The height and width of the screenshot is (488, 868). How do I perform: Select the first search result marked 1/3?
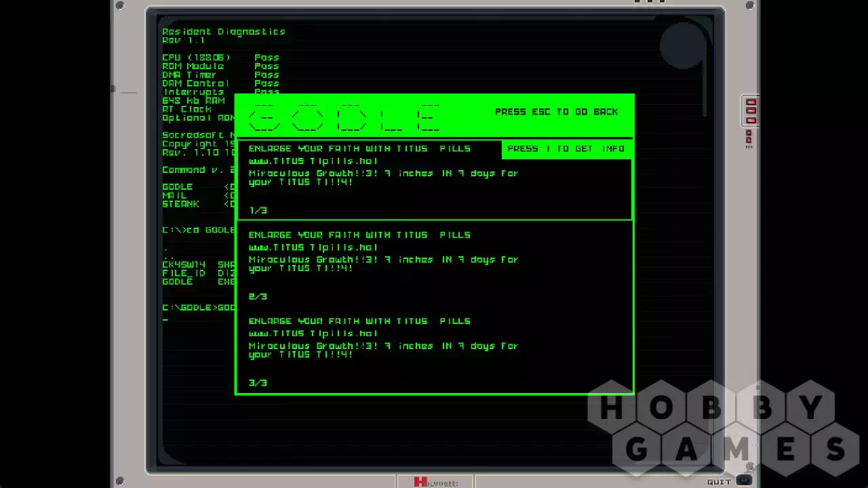(434, 179)
